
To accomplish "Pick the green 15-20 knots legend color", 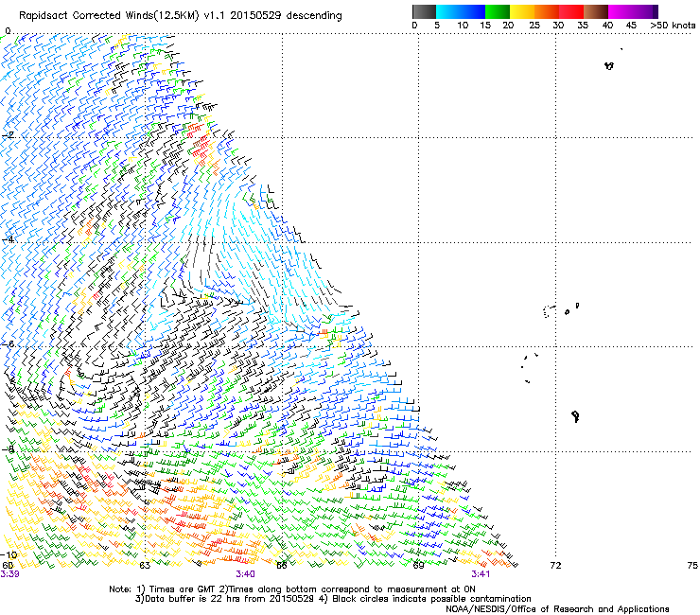I will point(498,11).
